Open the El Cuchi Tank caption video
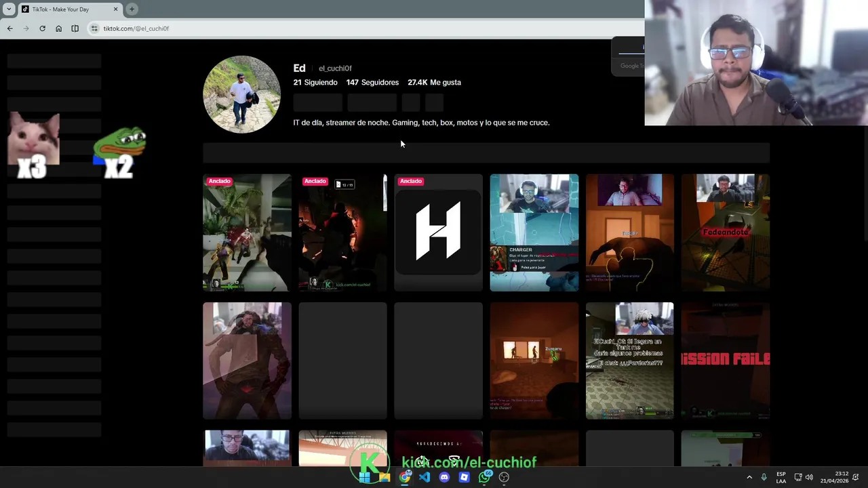 pyautogui.click(x=630, y=361)
